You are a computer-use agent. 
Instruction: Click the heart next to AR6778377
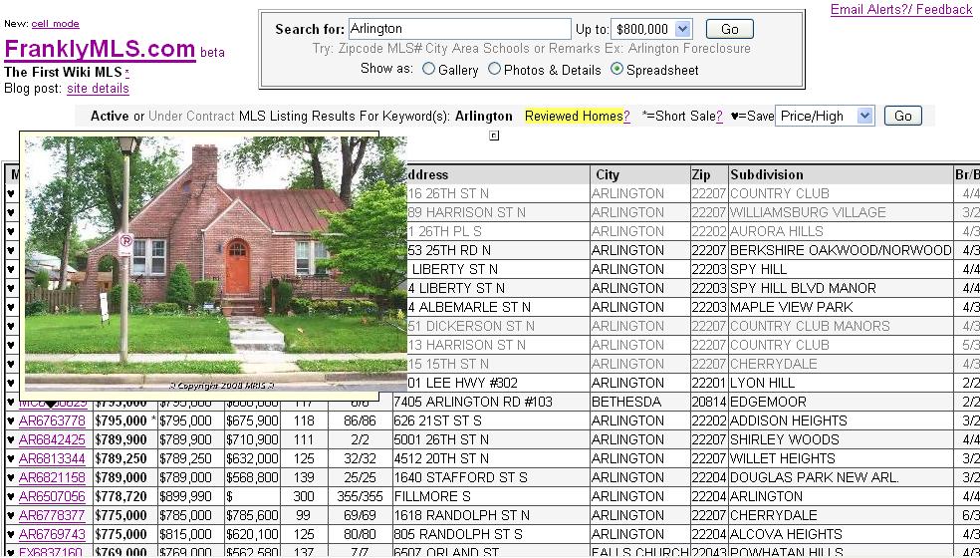[x=11, y=515]
